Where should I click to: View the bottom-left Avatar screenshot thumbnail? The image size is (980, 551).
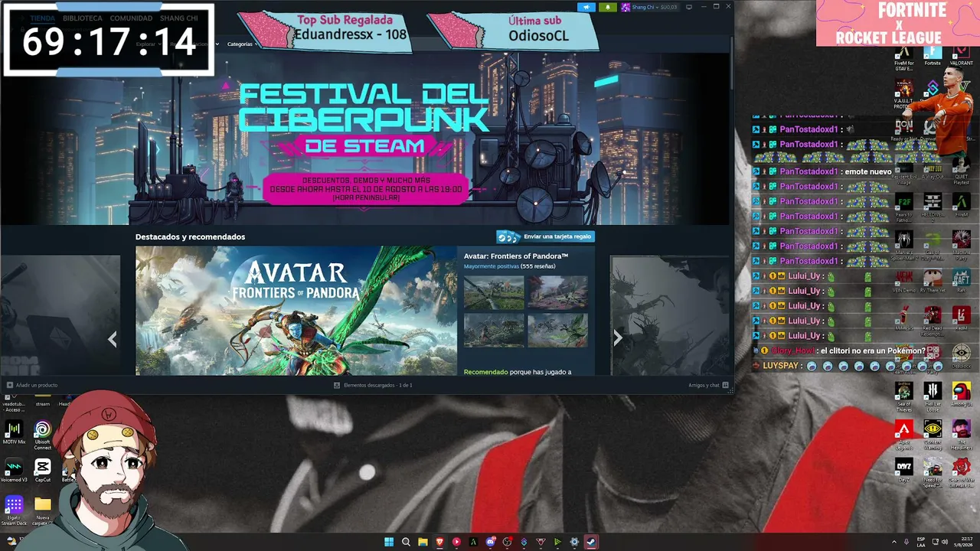(494, 330)
